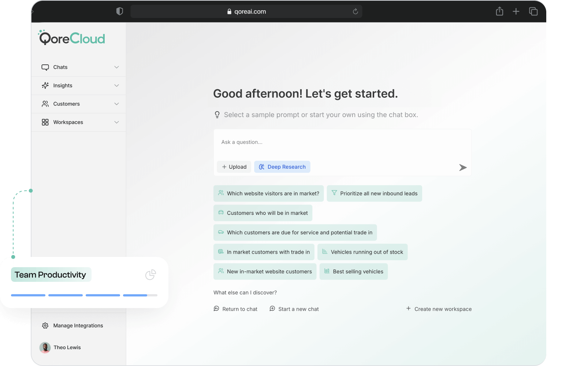Click the QoreCloud logo

72,38
